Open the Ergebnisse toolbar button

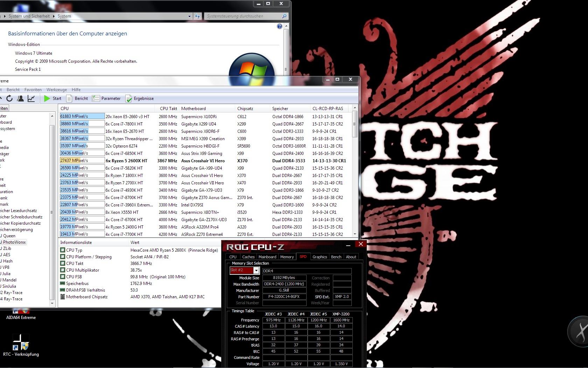(140, 98)
